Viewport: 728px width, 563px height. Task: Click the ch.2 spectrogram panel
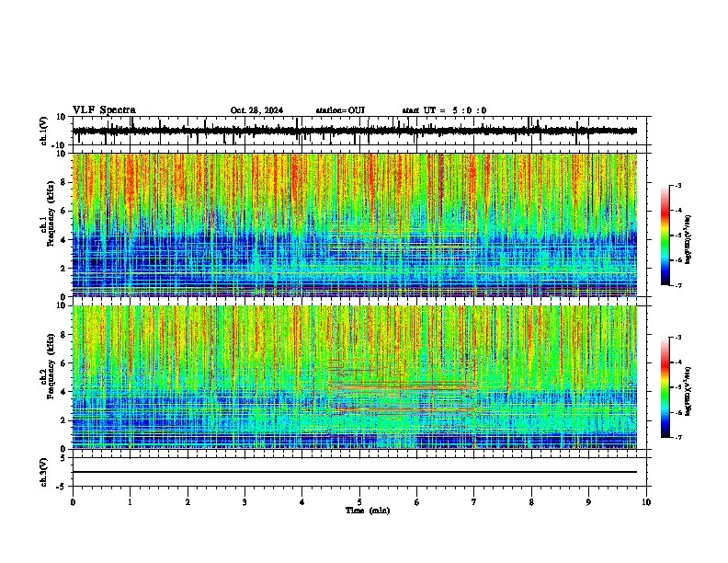pos(355,377)
